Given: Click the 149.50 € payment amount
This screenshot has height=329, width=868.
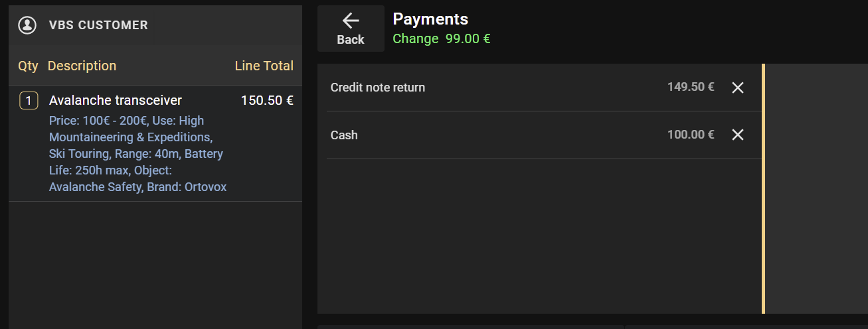Looking at the screenshot, I should [x=691, y=87].
